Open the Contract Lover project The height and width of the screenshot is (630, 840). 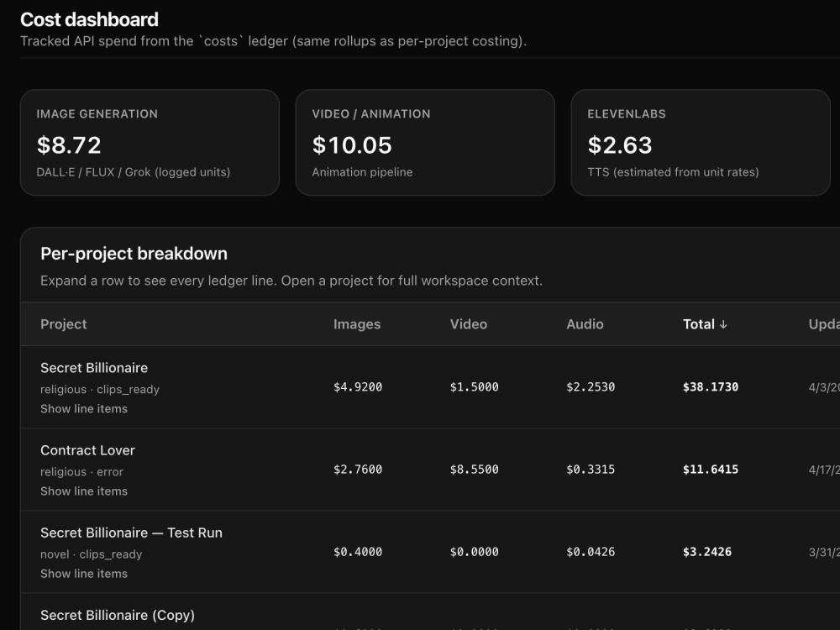pos(88,450)
